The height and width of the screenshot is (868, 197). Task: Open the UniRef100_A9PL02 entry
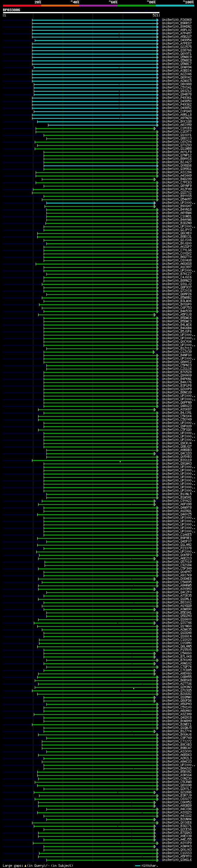pyautogui.click(x=176, y=30)
